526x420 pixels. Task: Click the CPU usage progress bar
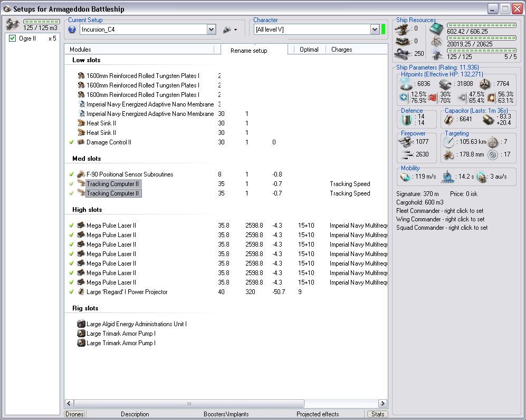tap(481, 25)
